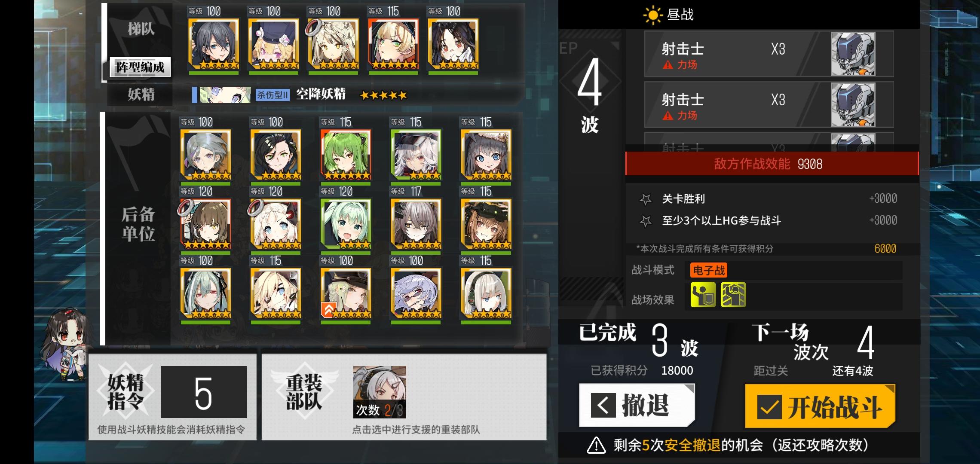Select the brown-haired level 120 reserve unit
Viewport: 980px width, 464px height.
click(206, 224)
